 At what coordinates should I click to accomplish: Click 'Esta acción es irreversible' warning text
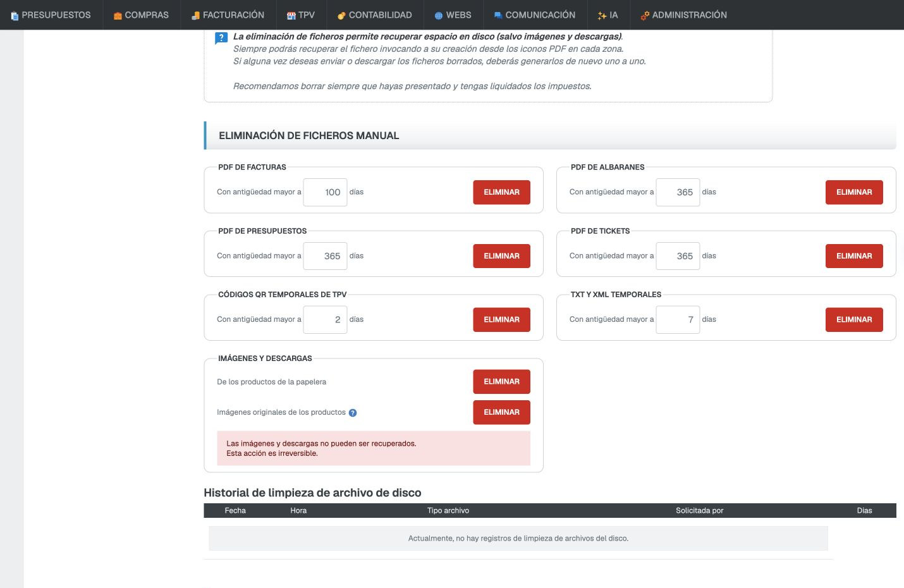point(272,453)
